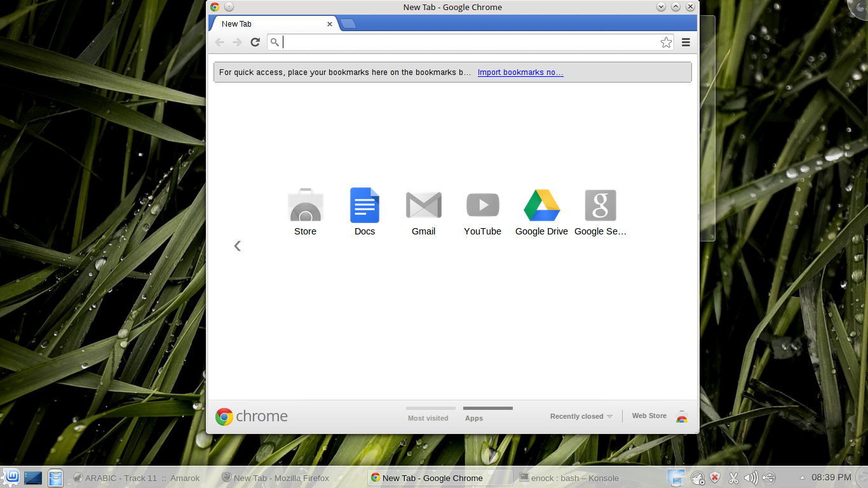Click the browser Back arrow

pyautogui.click(x=219, y=42)
